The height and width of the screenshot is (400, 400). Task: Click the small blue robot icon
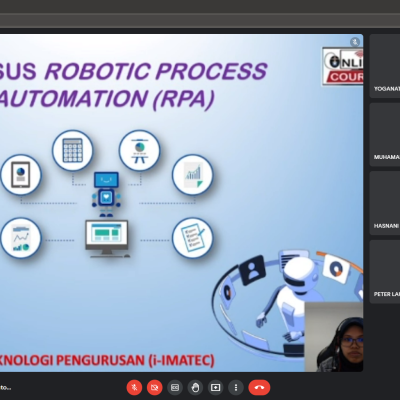106,194
